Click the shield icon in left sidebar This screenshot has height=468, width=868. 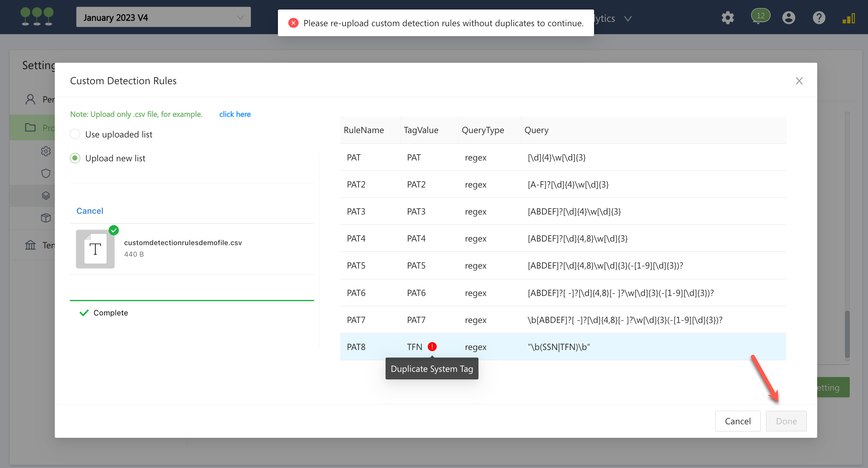click(46, 174)
